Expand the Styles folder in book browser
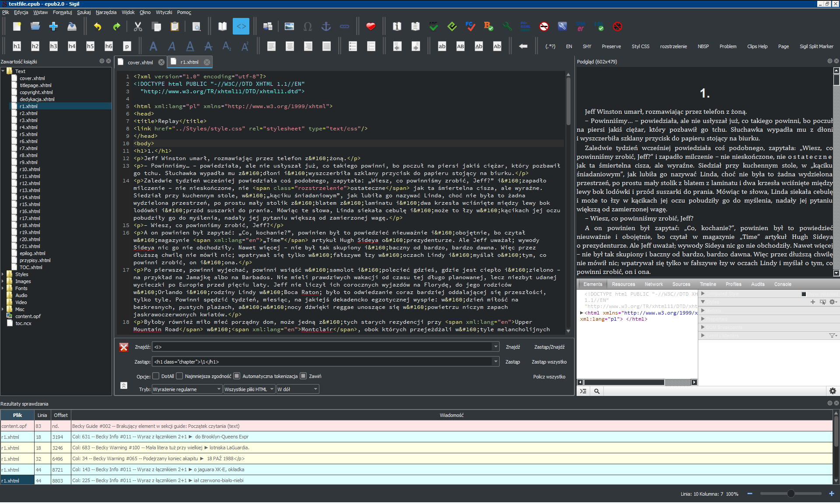This screenshot has width=840, height=504. 3,274
